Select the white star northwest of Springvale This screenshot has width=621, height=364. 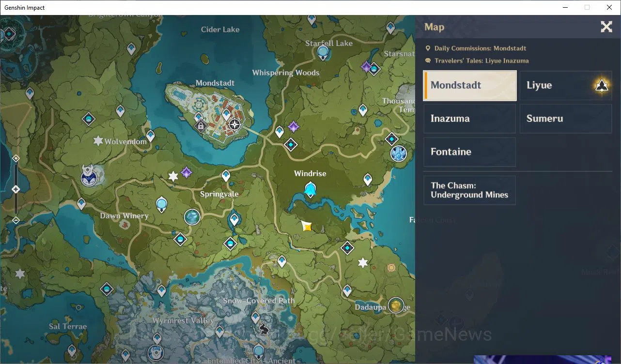(173, 176)
